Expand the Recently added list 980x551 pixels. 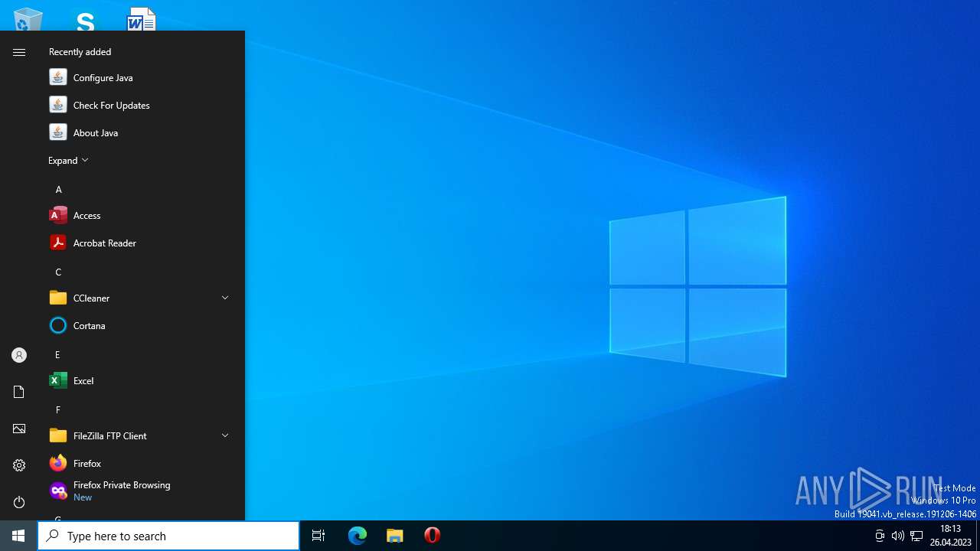68,160
